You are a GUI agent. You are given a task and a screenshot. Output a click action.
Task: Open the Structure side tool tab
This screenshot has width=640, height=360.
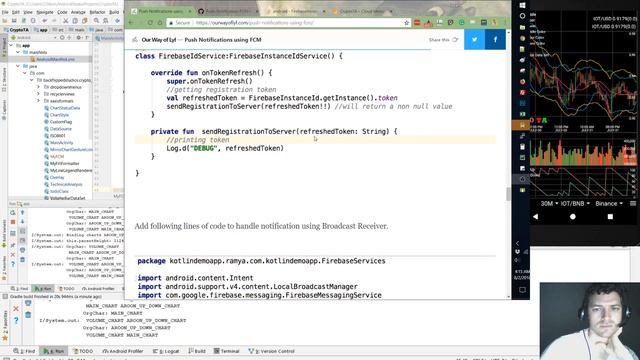pos(4,81)
